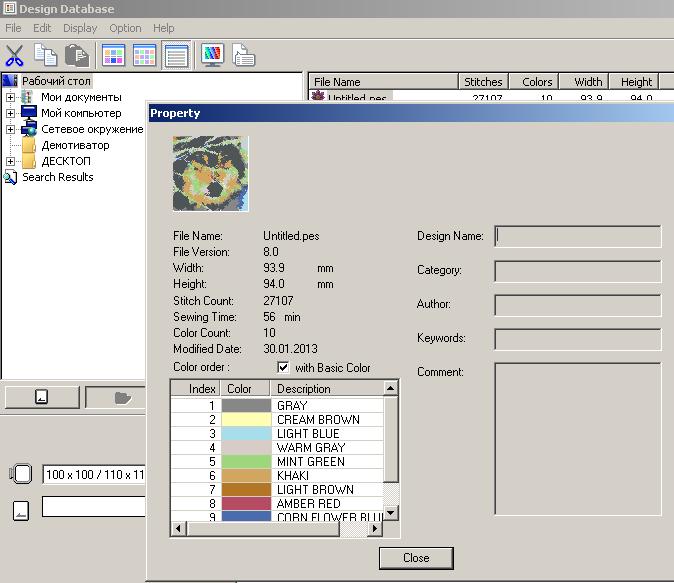This screenshot has height=583, width=674.
Task: Open the Display menu
Action: tap(80, 28)
